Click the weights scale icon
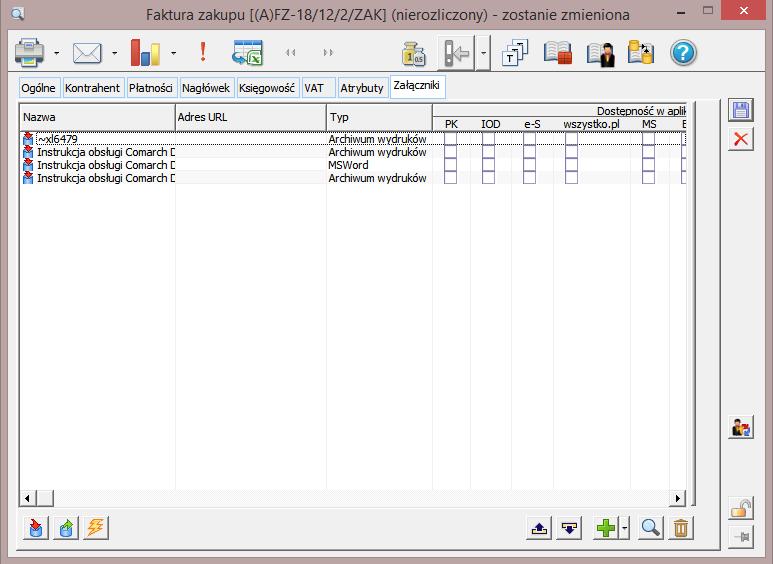Viewport: 773px width, 564px height. click(x=413, y=54)
